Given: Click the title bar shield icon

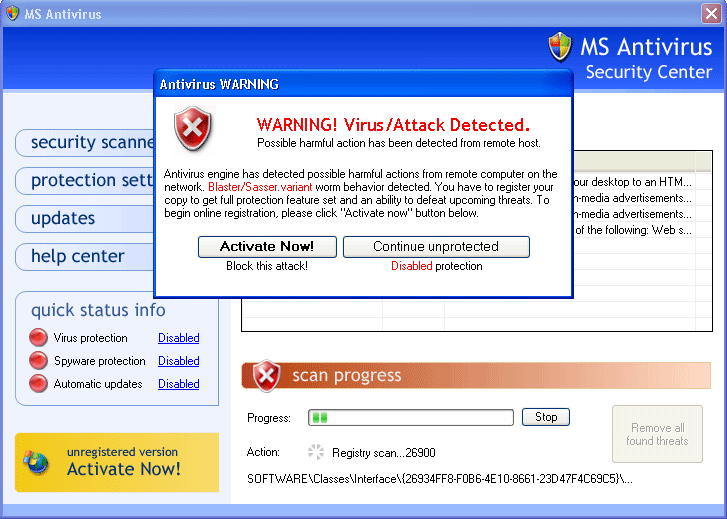Looking at the screenshot, I should [13, 13].
